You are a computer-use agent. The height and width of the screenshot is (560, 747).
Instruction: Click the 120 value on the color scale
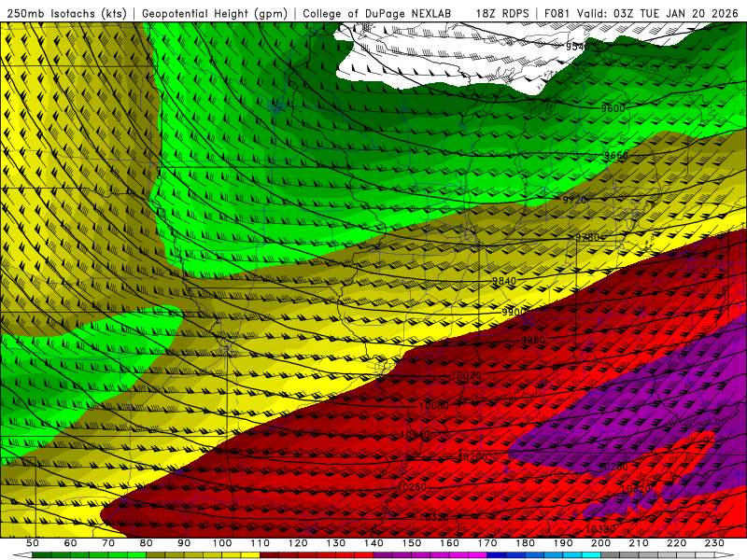click(298, 543)
